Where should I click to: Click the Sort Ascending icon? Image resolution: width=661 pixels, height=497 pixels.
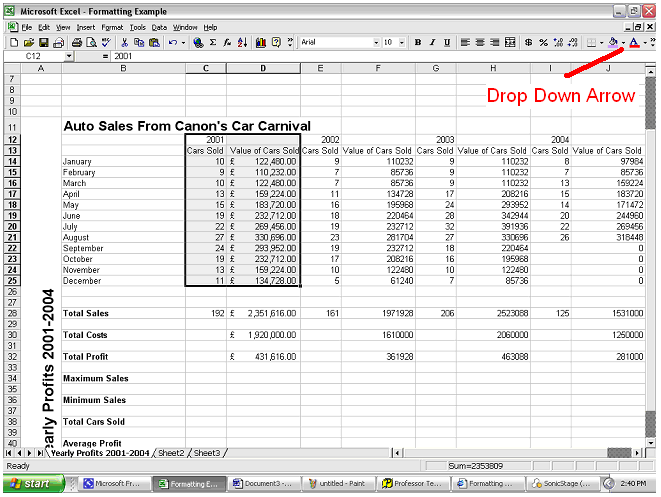coord(243,43)
